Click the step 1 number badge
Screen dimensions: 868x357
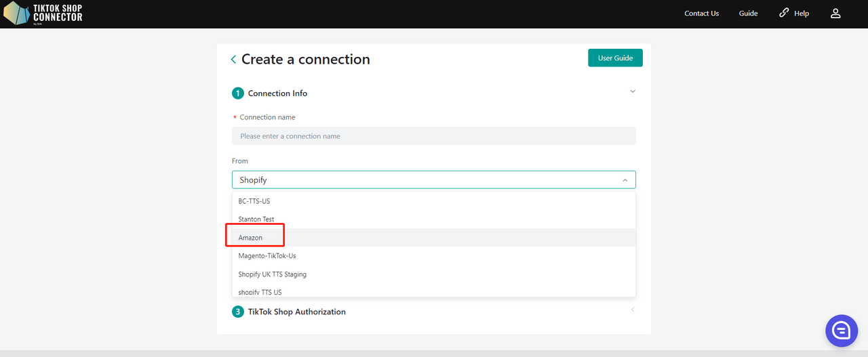(x=237, y=93)
